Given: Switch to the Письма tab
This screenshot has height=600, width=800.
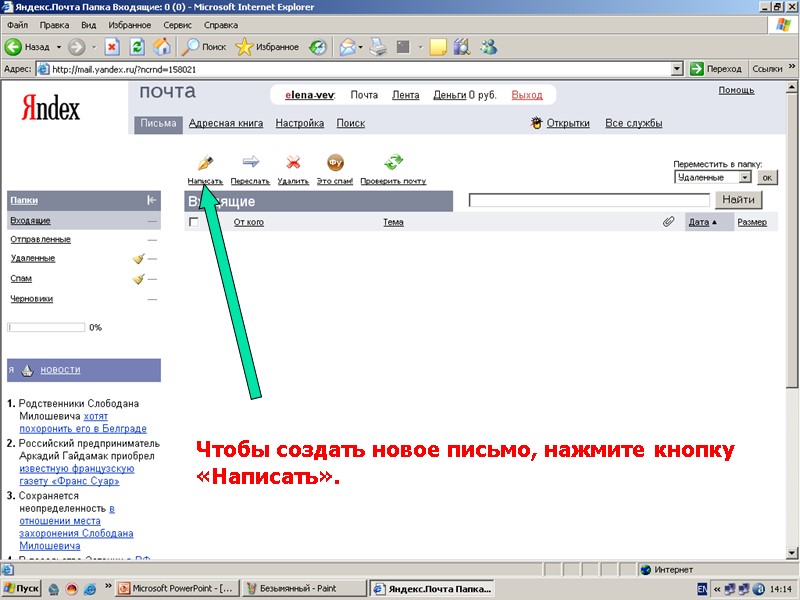Looking at the screenshot, I should coord(158,124).
